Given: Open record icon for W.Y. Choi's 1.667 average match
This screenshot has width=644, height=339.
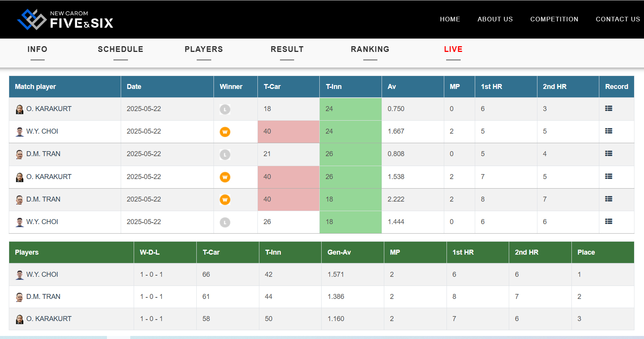Looking at the screenshot, I should [608, 131].
